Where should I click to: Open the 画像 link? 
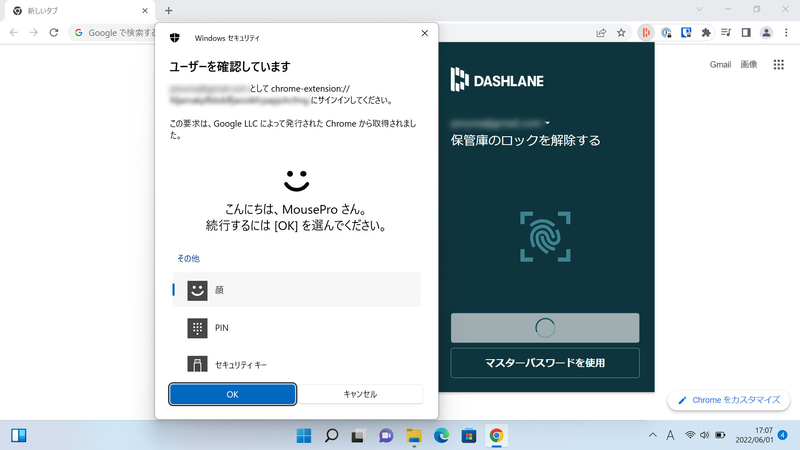[x=748, y=64]
